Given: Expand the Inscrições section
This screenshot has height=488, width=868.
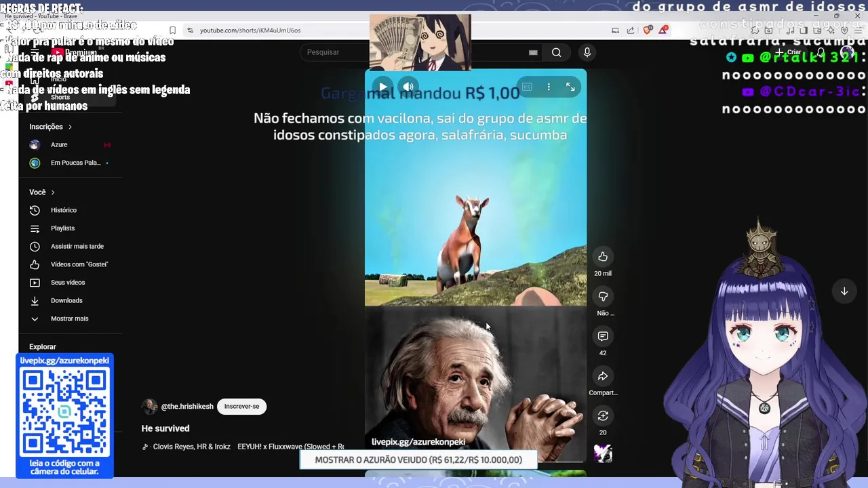Looking at the screenshot, I should click(51, 127).
